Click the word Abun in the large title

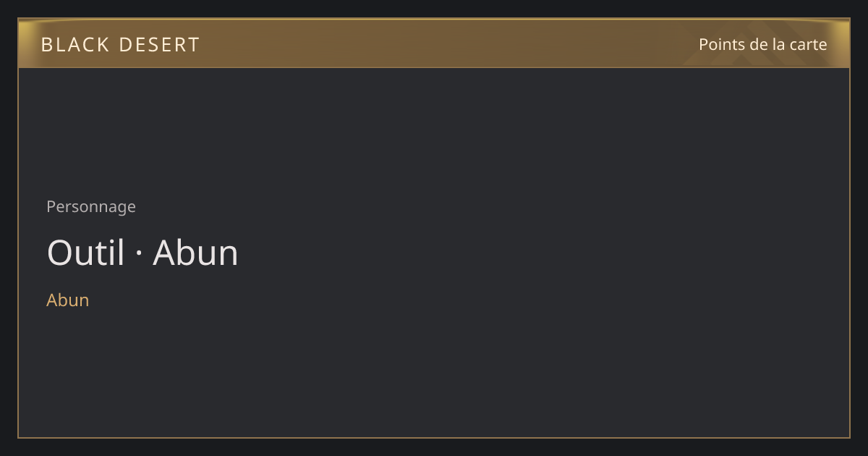[x=195, y=253]
